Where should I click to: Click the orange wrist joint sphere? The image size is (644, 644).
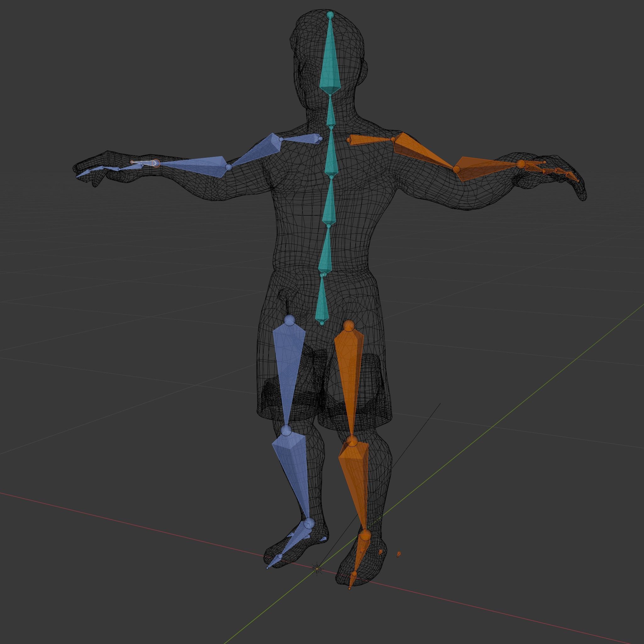[521, 164]
